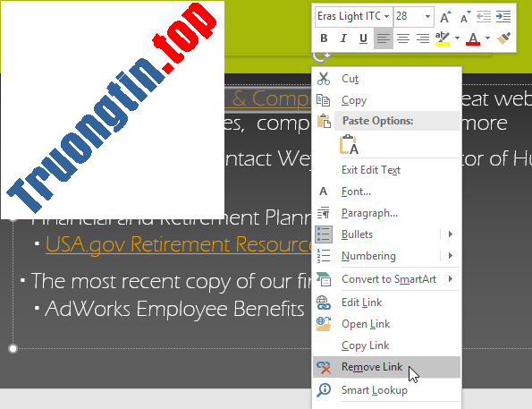Choose Open Link

(366, 324)
